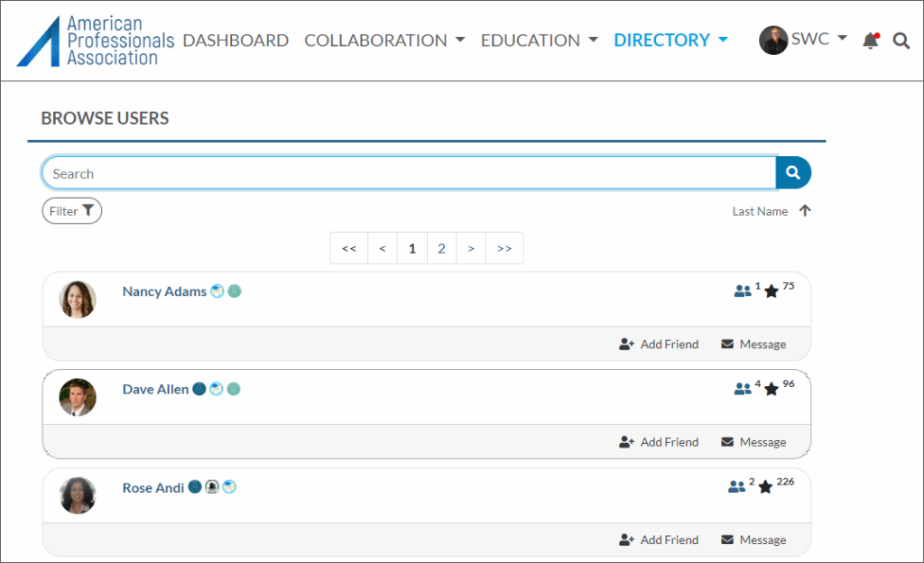
Task: Click the notification bell icon
Action: pos(870,41)
